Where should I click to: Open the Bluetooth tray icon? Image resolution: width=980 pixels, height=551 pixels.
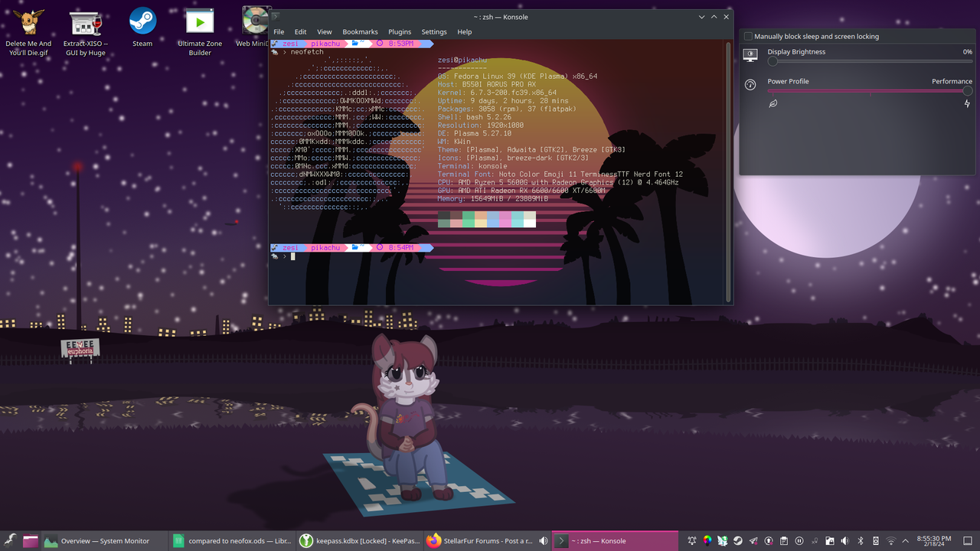point(860,541)
